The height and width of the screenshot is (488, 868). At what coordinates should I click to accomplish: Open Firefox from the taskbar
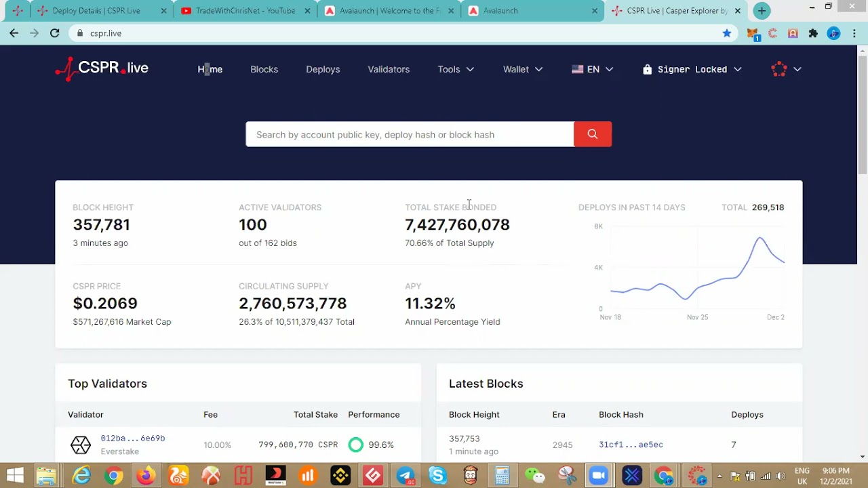[x=146, y=476]
